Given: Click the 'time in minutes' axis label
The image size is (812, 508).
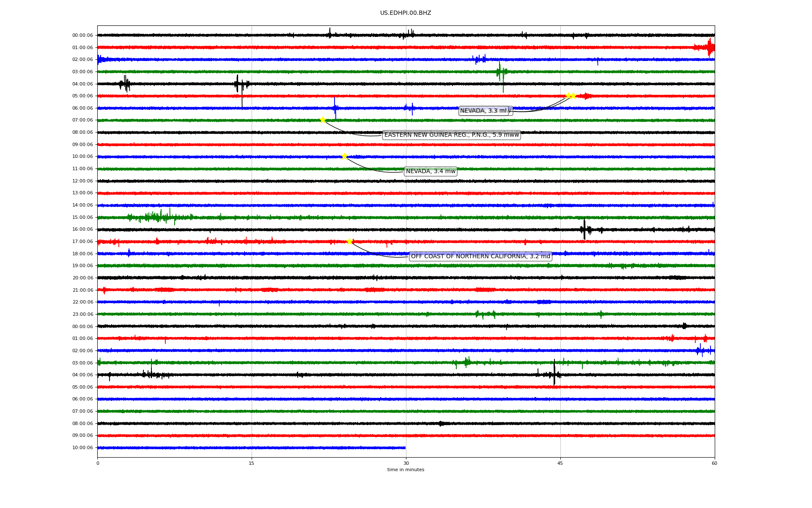Looking at the screenshot, I should click(406, 470).
